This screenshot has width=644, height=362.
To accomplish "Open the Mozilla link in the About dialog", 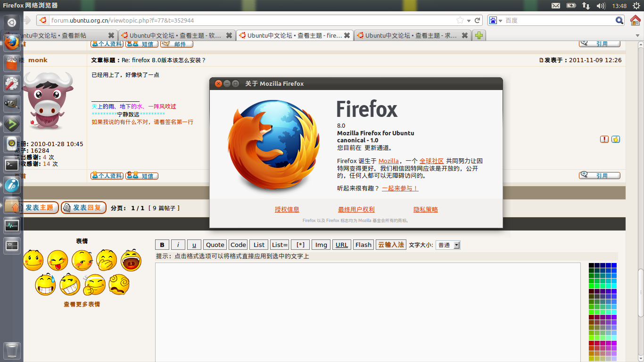I will (x=388, y=161).
